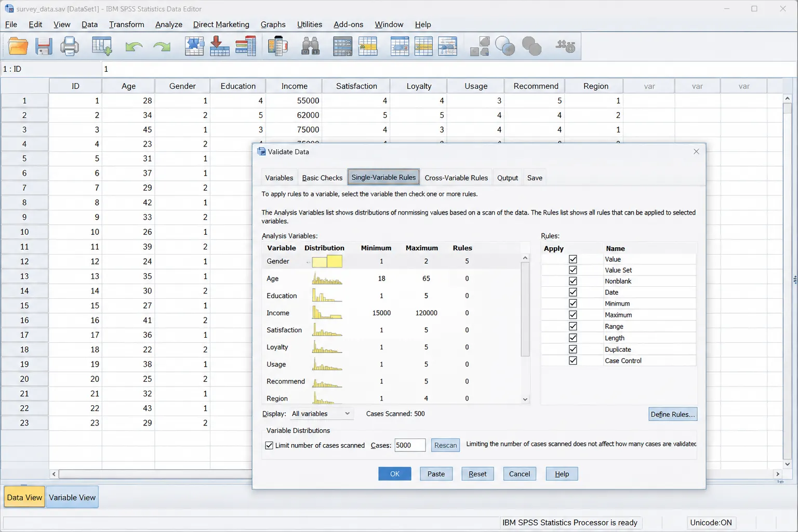Toggle the Length rule checkbox

tap(573, 338)
